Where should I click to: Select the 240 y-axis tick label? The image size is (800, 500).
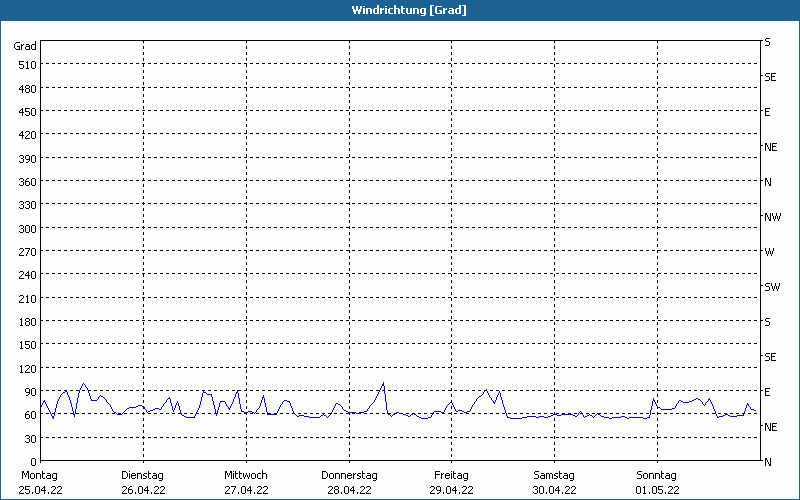click(28, 276)
